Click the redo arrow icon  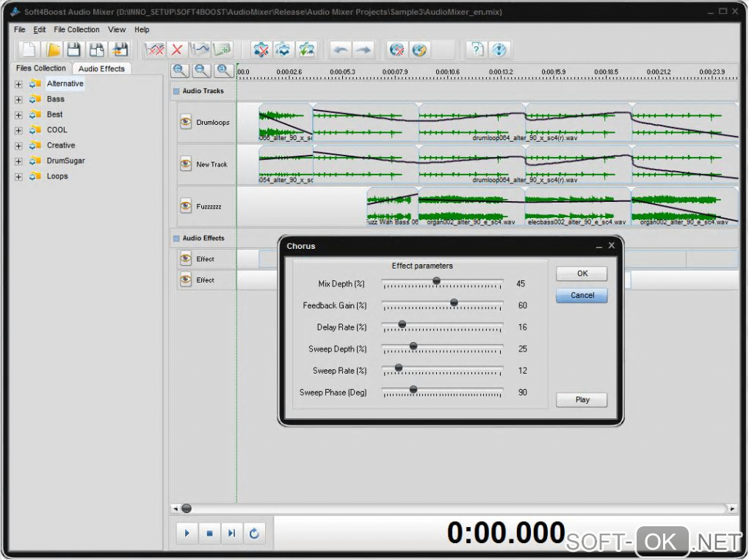point(363,50)
